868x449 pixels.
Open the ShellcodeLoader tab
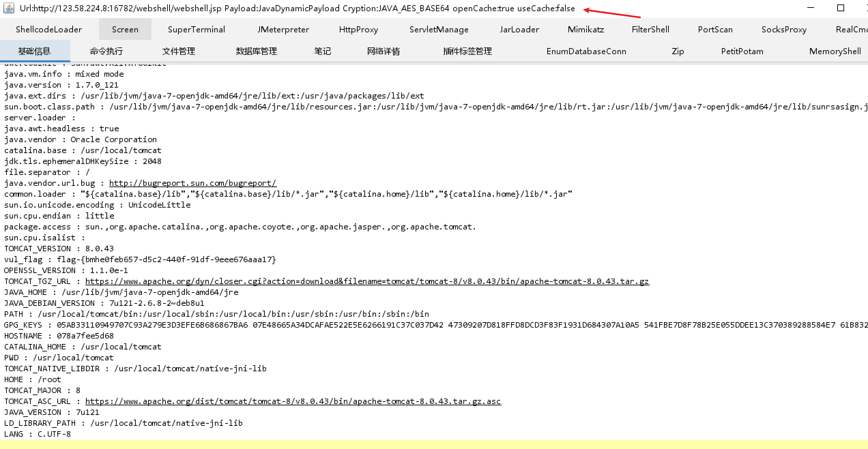(49, 30)
